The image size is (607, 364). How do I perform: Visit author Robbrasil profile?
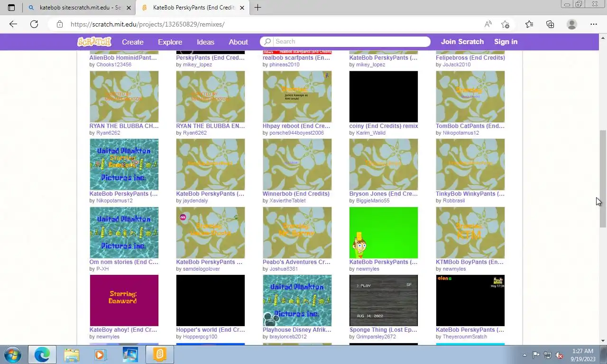[x=454, y=200]
